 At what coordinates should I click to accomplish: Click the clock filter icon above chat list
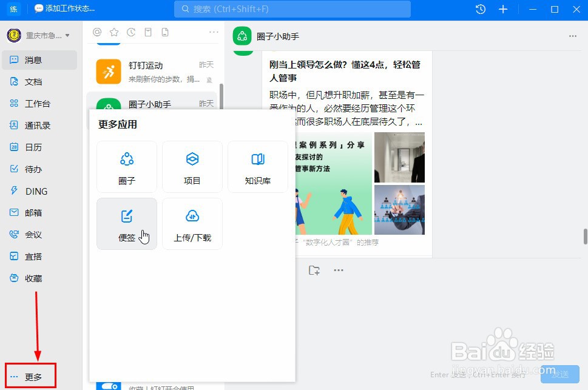131,32
